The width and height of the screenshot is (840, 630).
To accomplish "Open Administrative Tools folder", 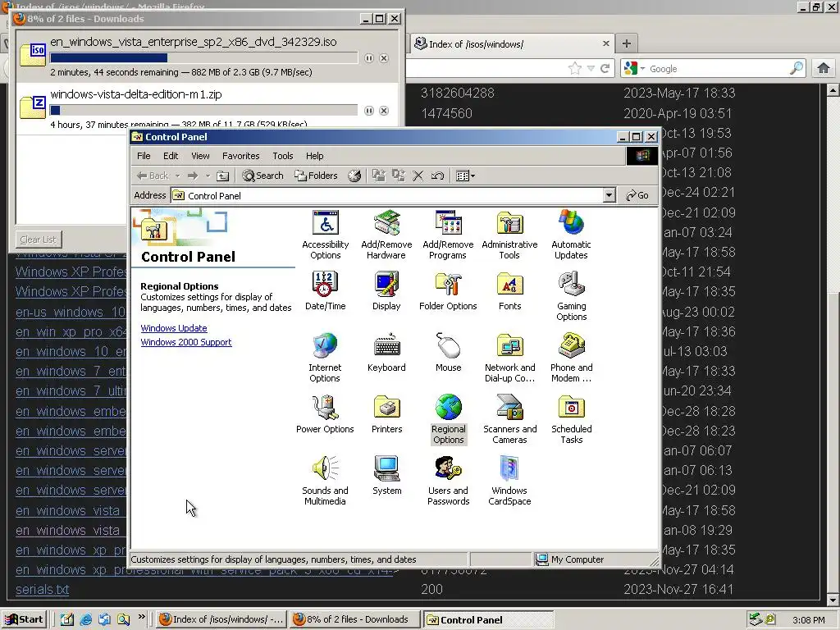I will pyautogui.click(x=509, y=235).
